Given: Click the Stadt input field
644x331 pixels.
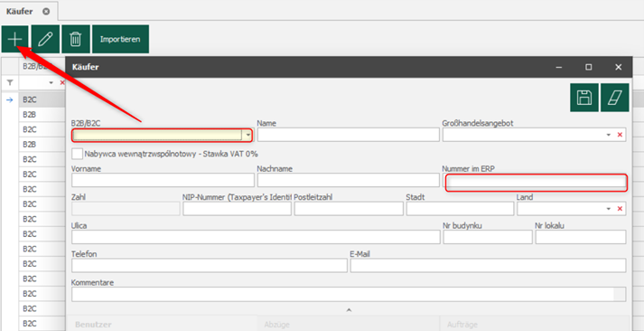Looking at the screenshot, I should pos(461,209).
